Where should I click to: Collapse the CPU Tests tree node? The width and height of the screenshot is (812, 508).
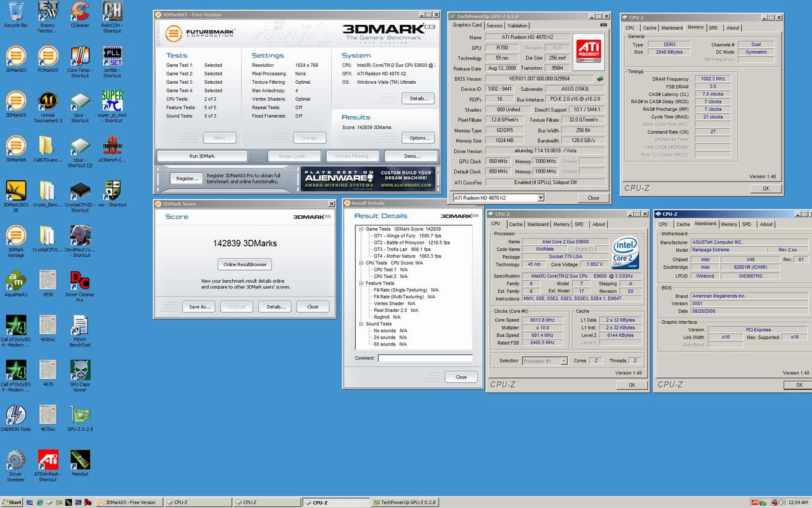click(361, 263)
